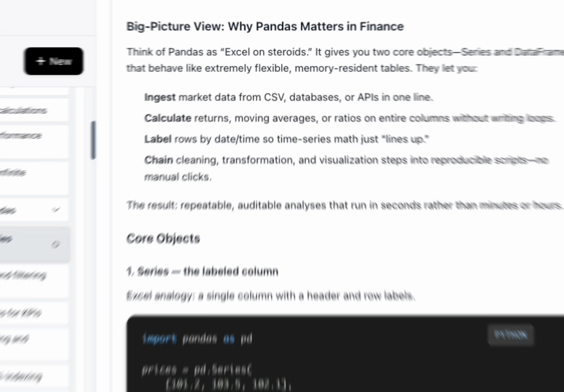
Task: Click the checkmark icon in the sidebar list
Action: (x=56, y=209)
